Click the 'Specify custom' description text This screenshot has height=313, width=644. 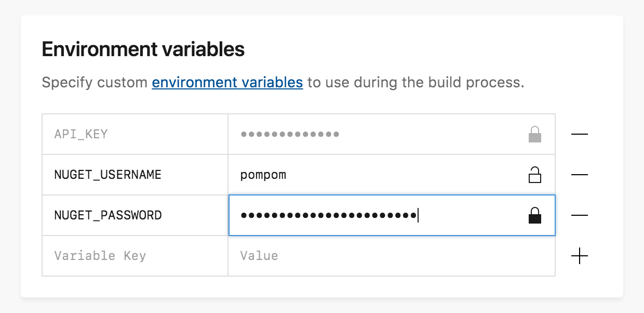[95, 82]
